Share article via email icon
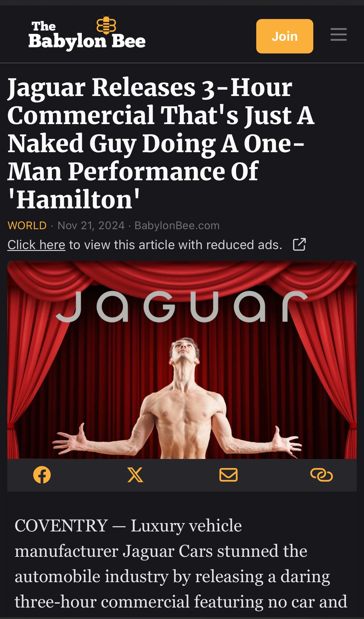The width and height of the screenshot is (364, 619). pos(228,475)
